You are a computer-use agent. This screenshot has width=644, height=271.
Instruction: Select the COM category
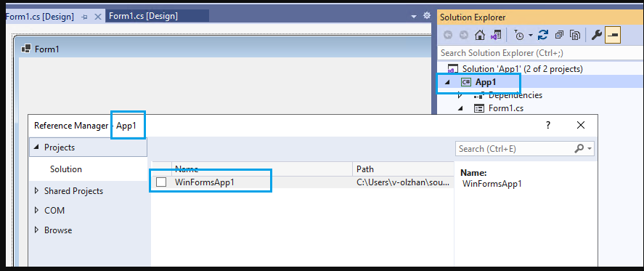[x=54, y=210]
